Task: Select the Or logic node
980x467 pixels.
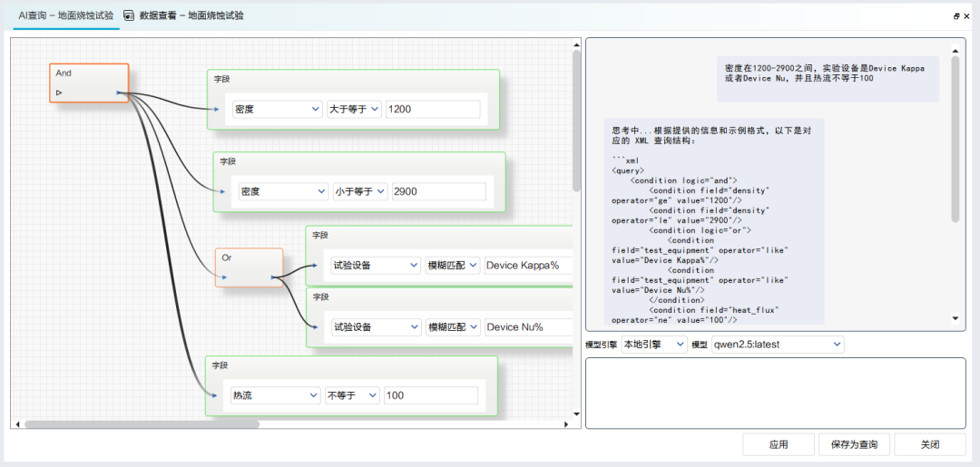Action: pyautogui.click(x=250, y=268)
